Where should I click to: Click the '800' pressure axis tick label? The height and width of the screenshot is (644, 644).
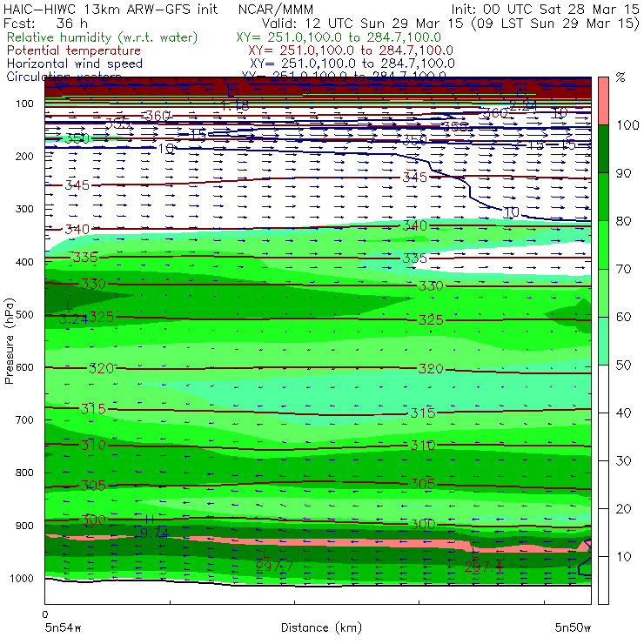(24, 473)
